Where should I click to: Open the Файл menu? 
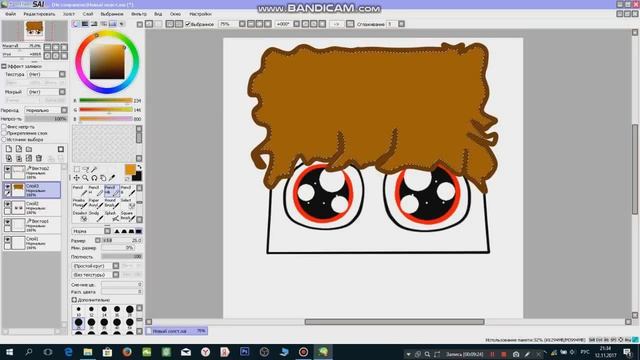[x=11, y=14]
